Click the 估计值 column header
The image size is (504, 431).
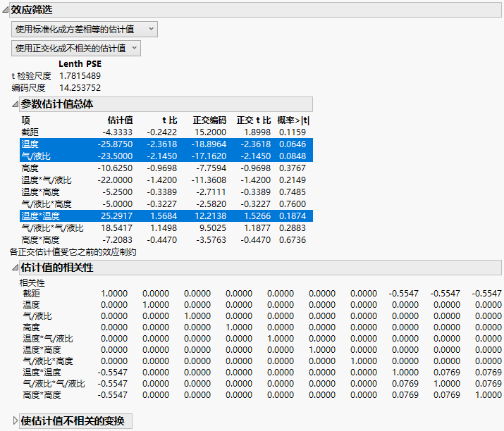[x=120, y=120]
